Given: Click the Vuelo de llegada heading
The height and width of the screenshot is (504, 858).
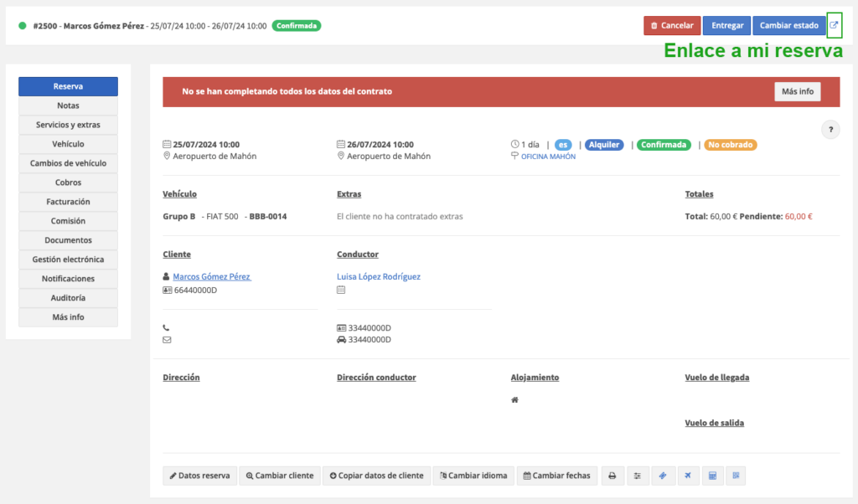Looking at the screenshot, I should tap(717, 378).
